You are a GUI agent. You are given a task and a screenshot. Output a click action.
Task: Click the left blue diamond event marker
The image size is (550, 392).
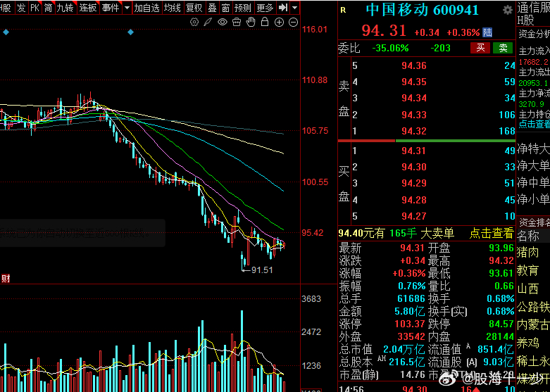pyautogui.click(x=6, y=32)
